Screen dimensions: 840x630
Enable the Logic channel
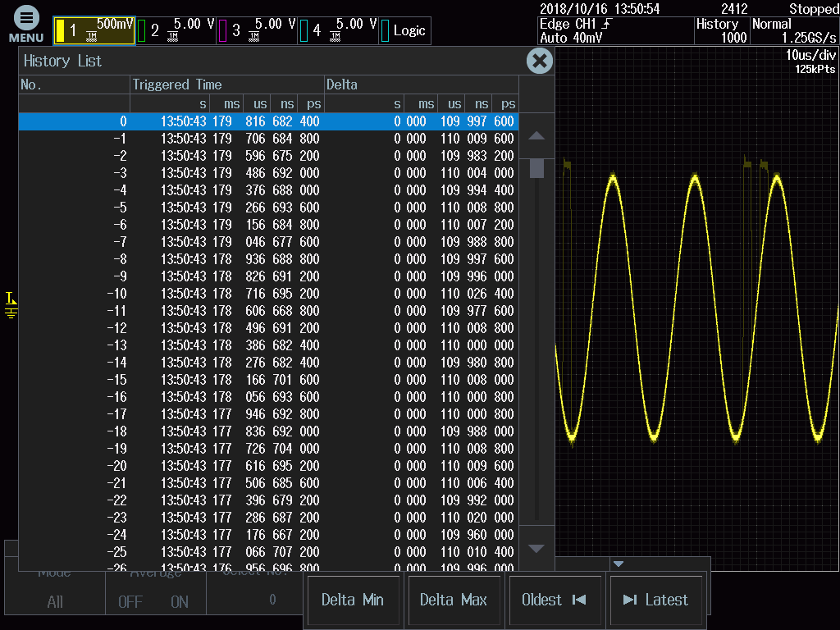click(x=404, y=30)
